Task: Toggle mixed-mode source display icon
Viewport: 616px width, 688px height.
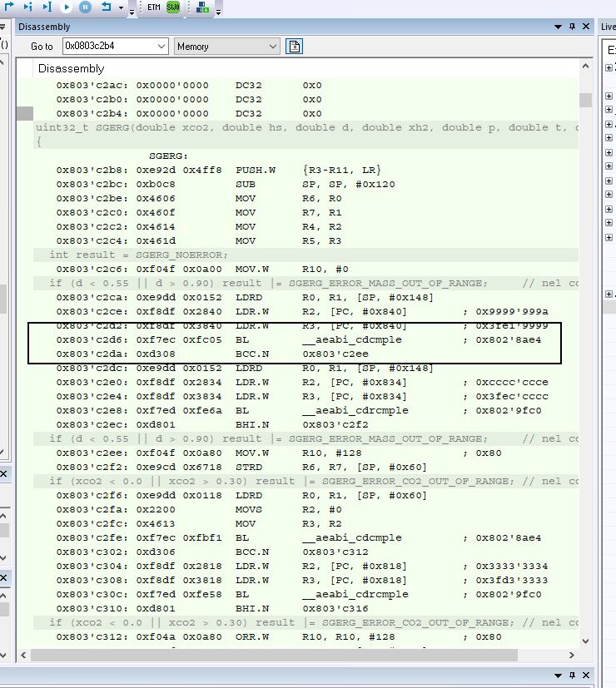Action: [x=294, y=46]
